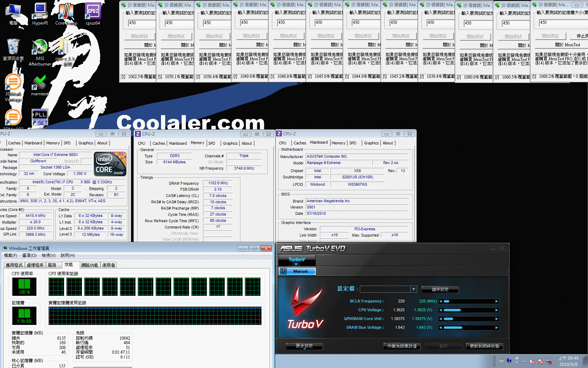Launch the MSI Afterburner shortcut
Screen dimensions: 588x368
tap(40, 52)
